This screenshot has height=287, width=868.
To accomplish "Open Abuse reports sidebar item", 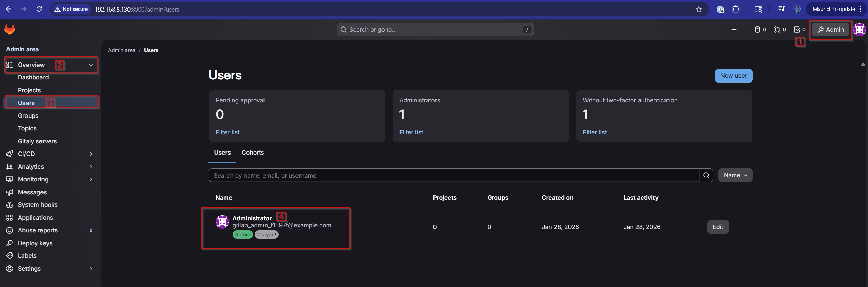I will pyautogui.click(x=50, y=230).
